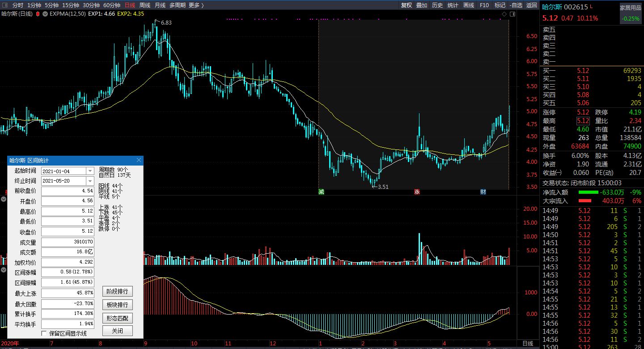The width and height of the screenshot is (644, 349).
Task: Click the panel layout icon before 分时
Action: [5, 5]
